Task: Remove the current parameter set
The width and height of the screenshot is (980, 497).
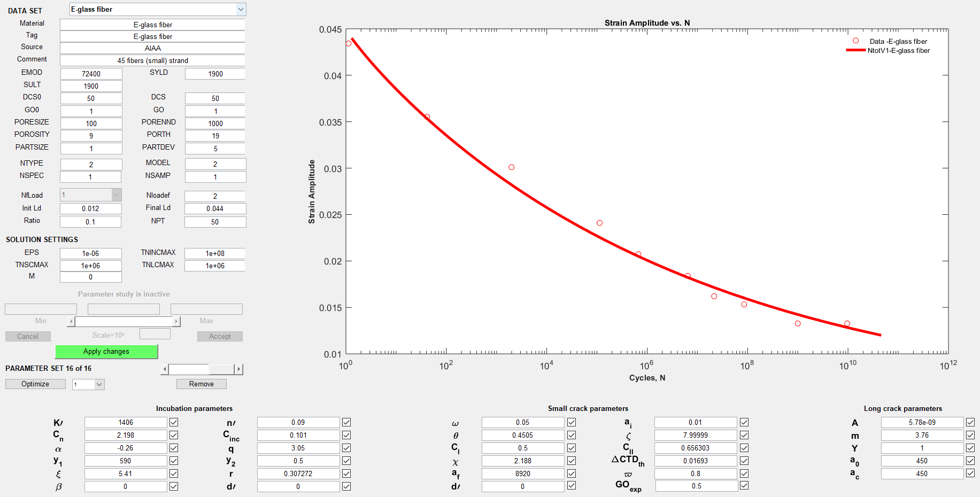Action: tap(201, 384)
